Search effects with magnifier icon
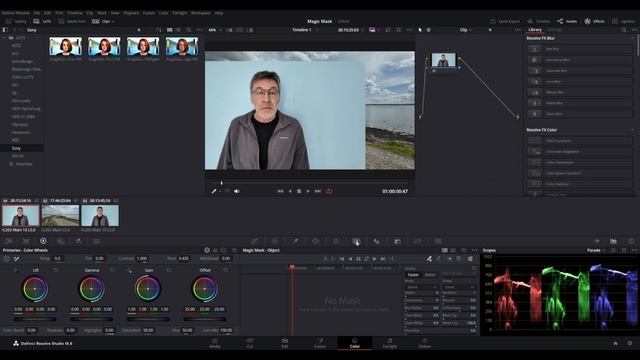 click(624, 30)
